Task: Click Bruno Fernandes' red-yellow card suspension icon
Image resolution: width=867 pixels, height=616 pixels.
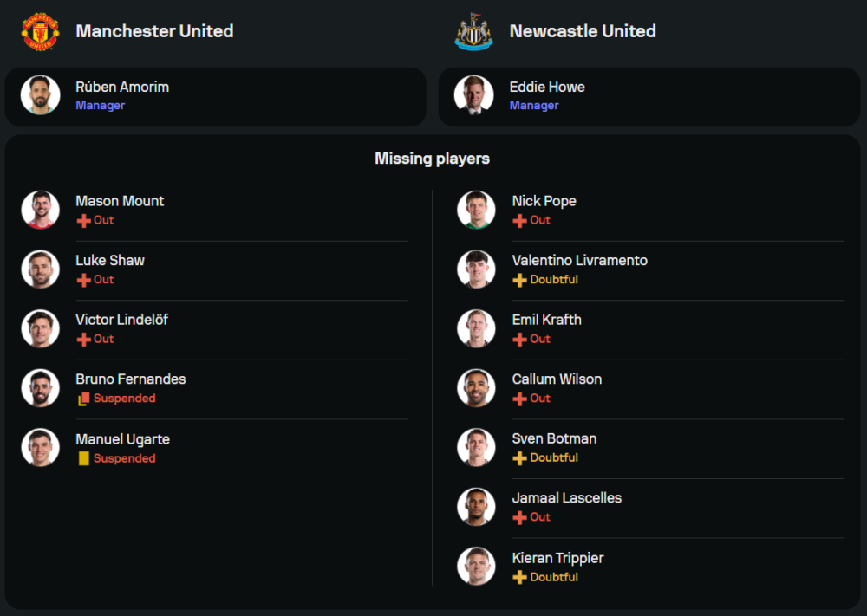Action: (x=84, y=399)
